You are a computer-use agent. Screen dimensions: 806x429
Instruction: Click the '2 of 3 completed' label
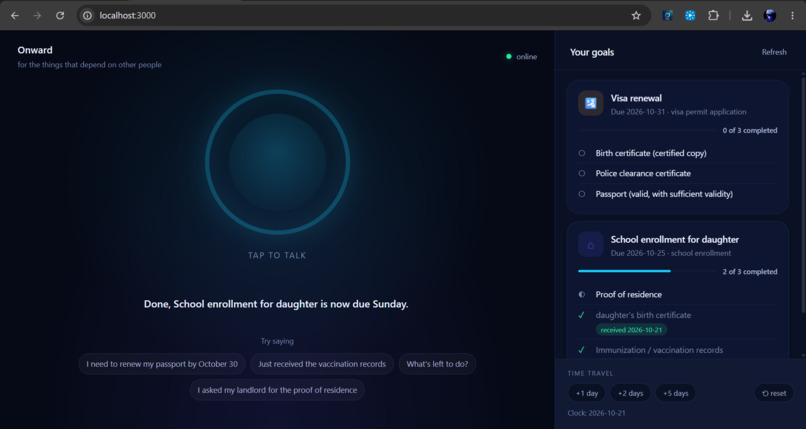coord(749,272)
